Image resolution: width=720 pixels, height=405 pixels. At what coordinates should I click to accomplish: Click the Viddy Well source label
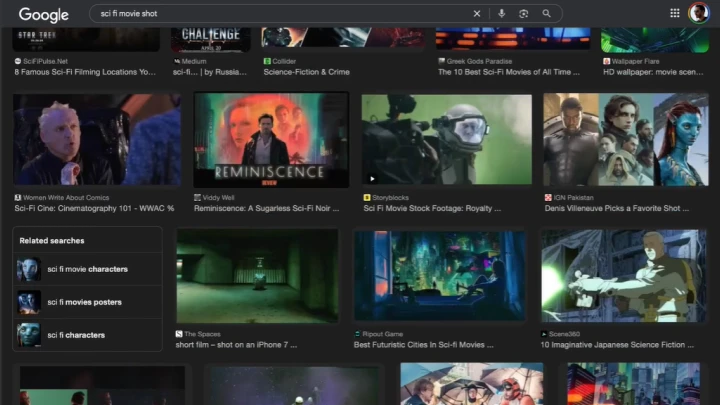tap(214, 197)
